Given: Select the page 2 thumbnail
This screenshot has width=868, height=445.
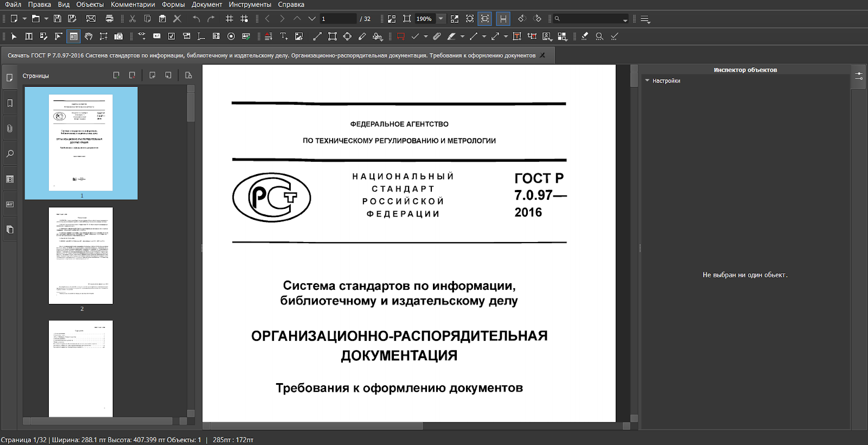Looking at the screenshot, I should tap(81, 256).
